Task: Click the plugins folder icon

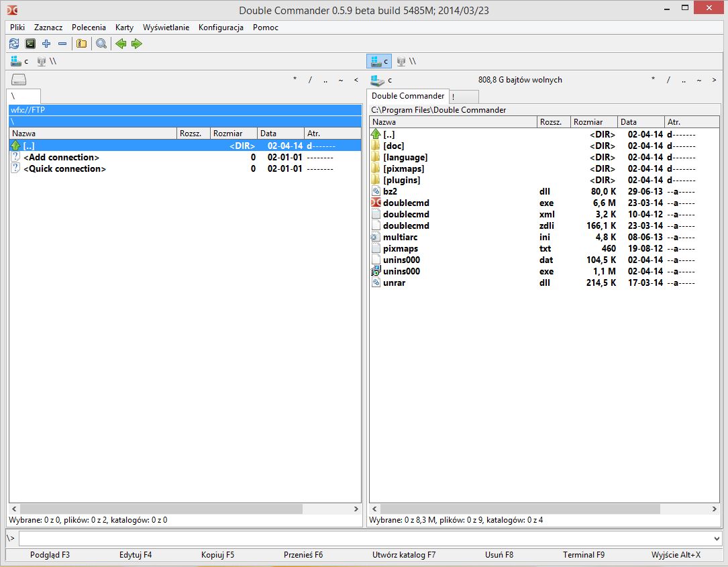Action: point(376,180)
